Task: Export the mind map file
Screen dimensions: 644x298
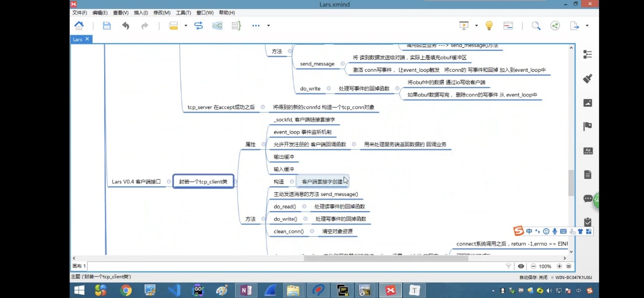Action: (x=575, y=26)
